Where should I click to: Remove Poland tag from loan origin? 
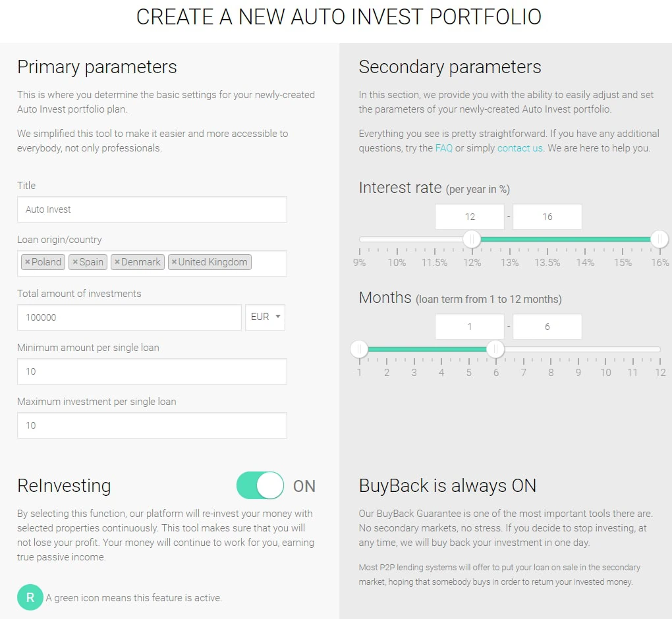(28, 262)
